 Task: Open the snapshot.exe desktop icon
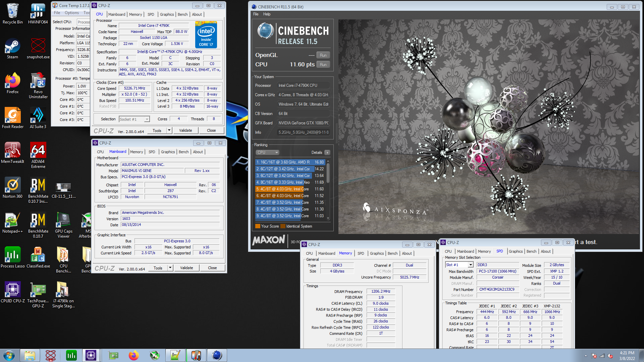point(38,49)
